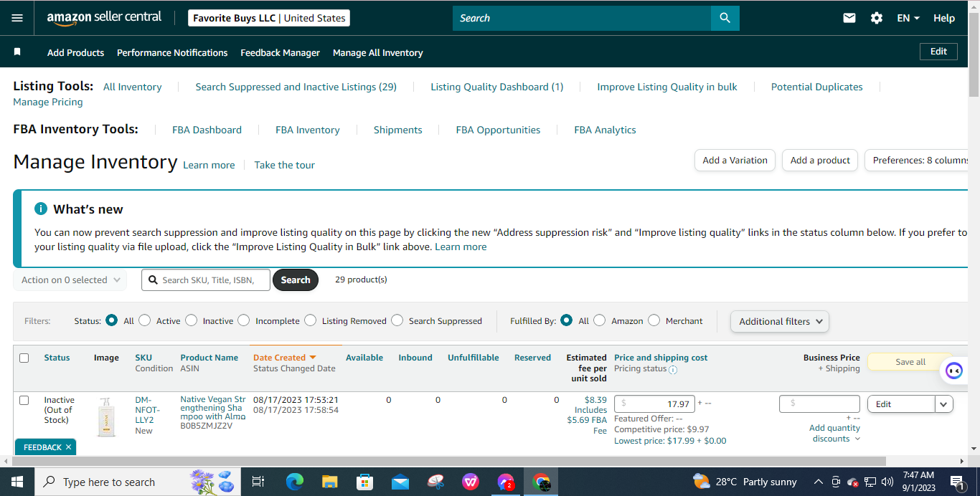Open the Shipments tool link

click(397, 130)
